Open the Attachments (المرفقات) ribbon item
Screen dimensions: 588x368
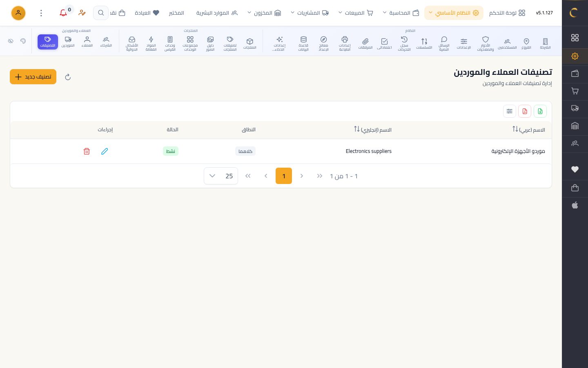365,43
